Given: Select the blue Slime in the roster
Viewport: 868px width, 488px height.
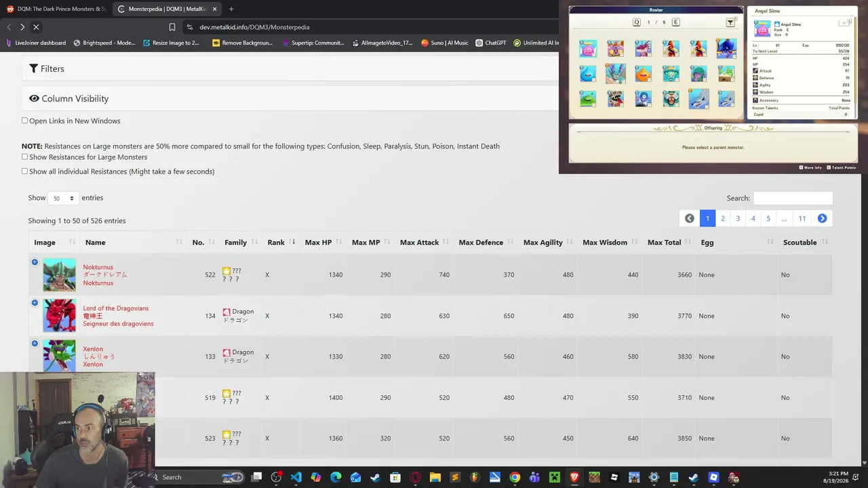Looking at the screenshot, I should [x=589, y=73].
